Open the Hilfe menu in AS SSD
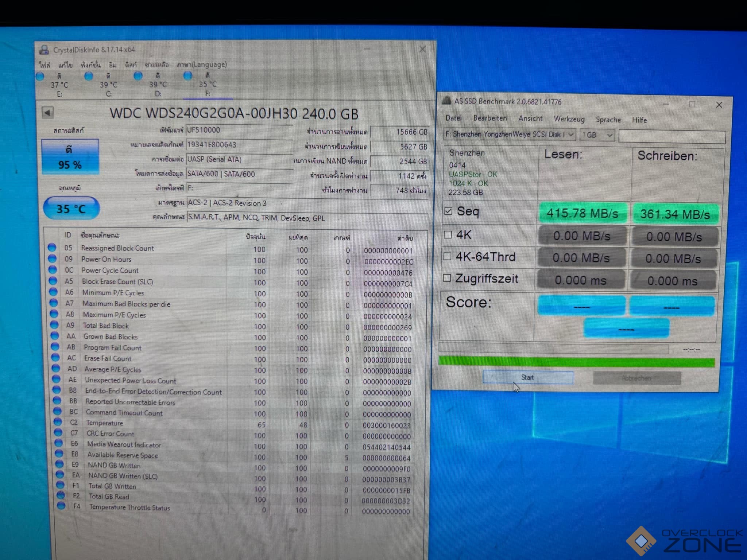This screenshot has height=560, width=747. (639, 120)
